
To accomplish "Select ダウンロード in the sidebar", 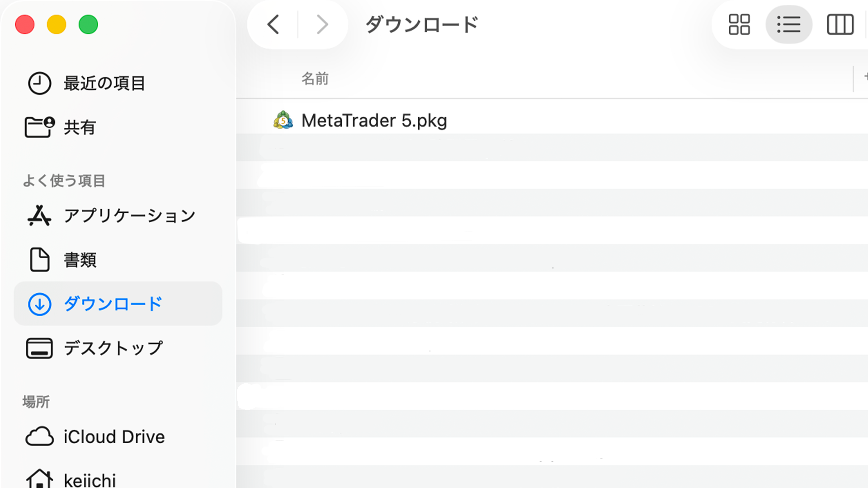I will click(x=113, y=304).
